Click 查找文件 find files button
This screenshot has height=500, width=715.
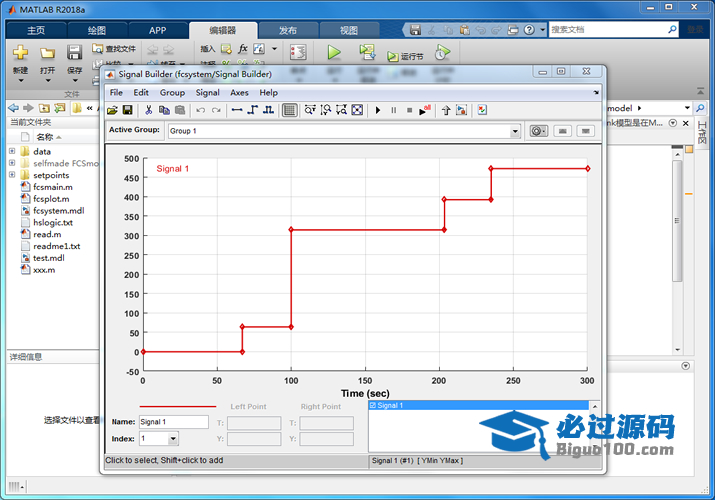click(114, 48)
